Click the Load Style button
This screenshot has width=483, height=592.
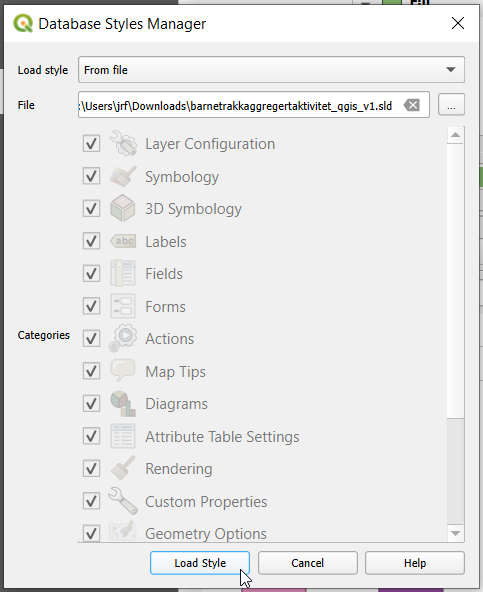point(200,563)
